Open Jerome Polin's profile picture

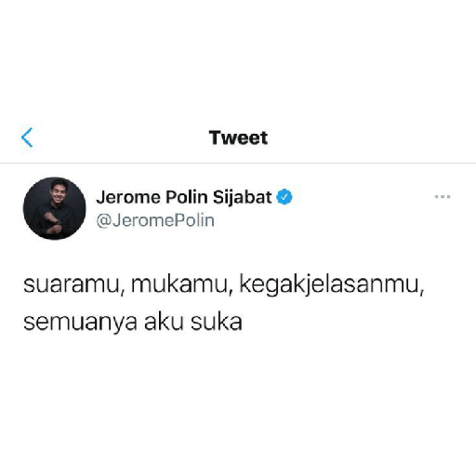point(55,208)
